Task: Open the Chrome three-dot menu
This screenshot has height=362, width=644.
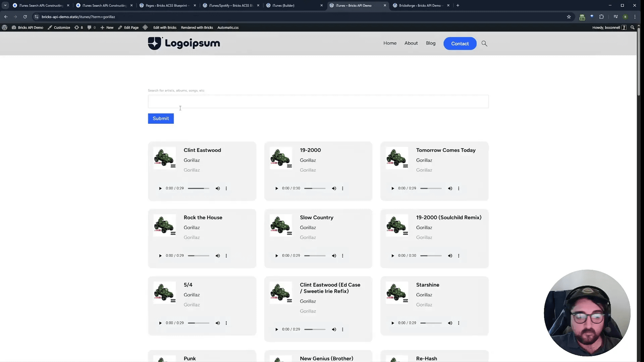Action: (635, 17)
